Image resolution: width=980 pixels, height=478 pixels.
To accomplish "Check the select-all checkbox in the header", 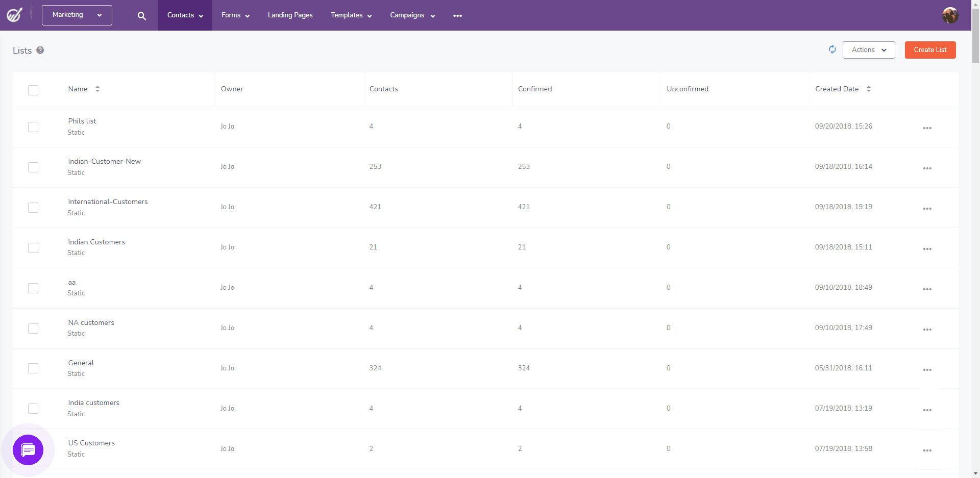I will [x=33, y=90].
